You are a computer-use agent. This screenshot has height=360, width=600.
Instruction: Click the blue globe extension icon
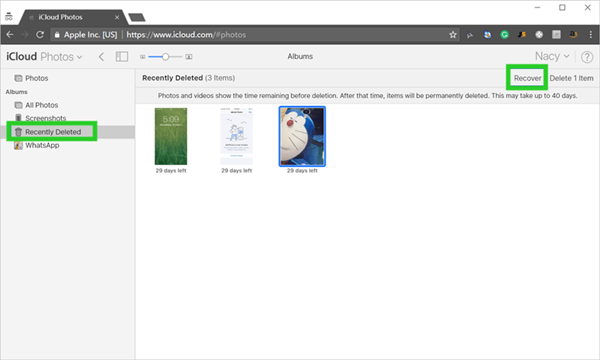click(488, 35)
